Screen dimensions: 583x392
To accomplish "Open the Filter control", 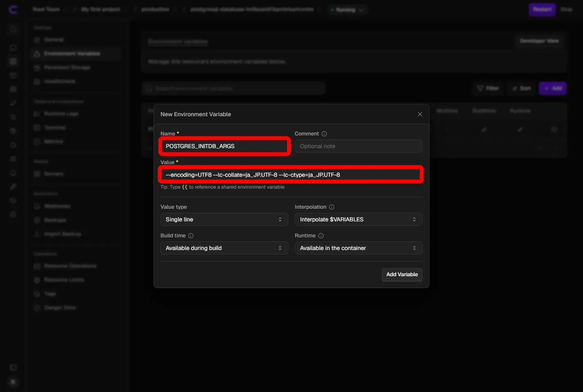I will (x=488, y=88).
